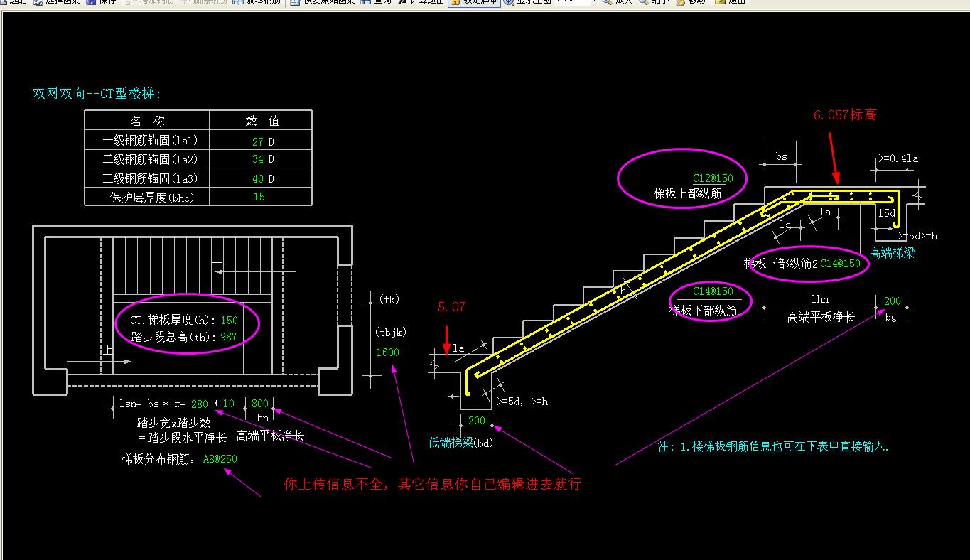Click the table header 名称
This screenshot has width=970, height=560.
point(147,122)
